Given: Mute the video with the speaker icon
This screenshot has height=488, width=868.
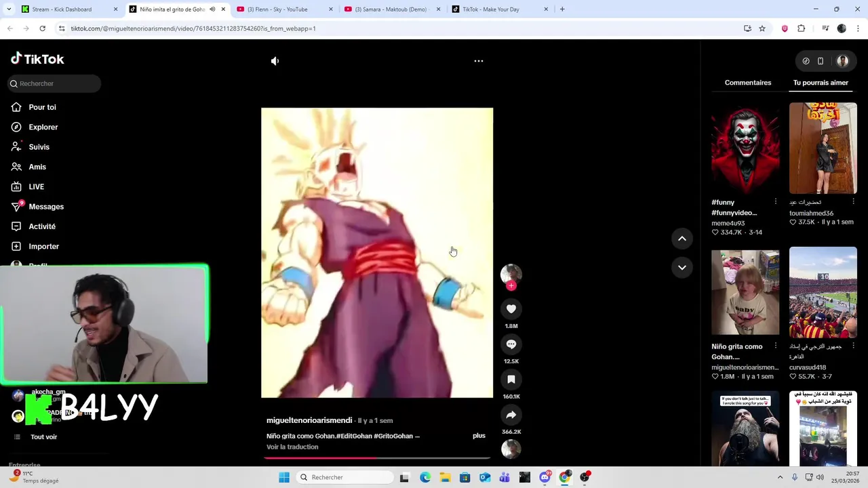Looking at the screenshot, I should point(275,61).
